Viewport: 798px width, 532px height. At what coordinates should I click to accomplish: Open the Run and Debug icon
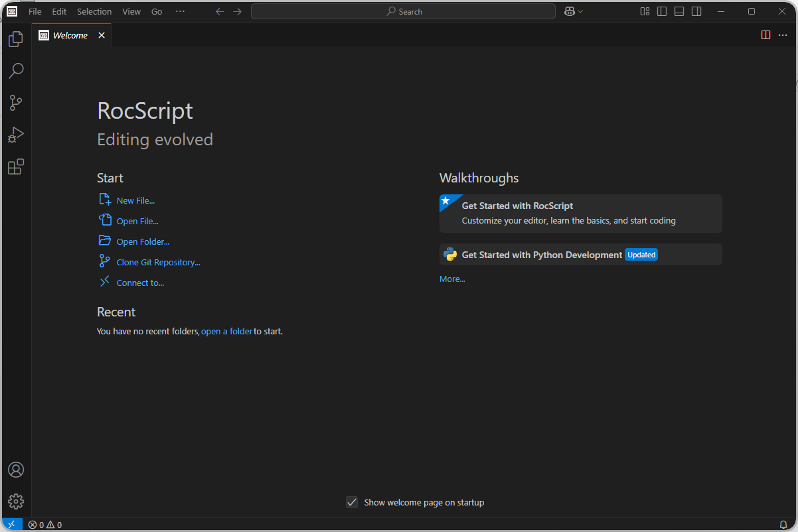tap(15, 135)
